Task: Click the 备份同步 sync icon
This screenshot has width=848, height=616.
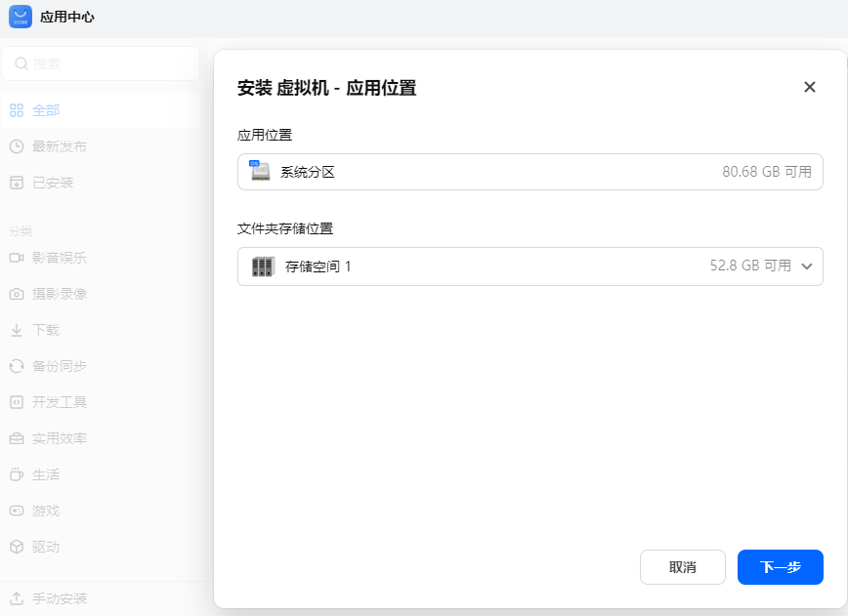Action: (17, 366)
